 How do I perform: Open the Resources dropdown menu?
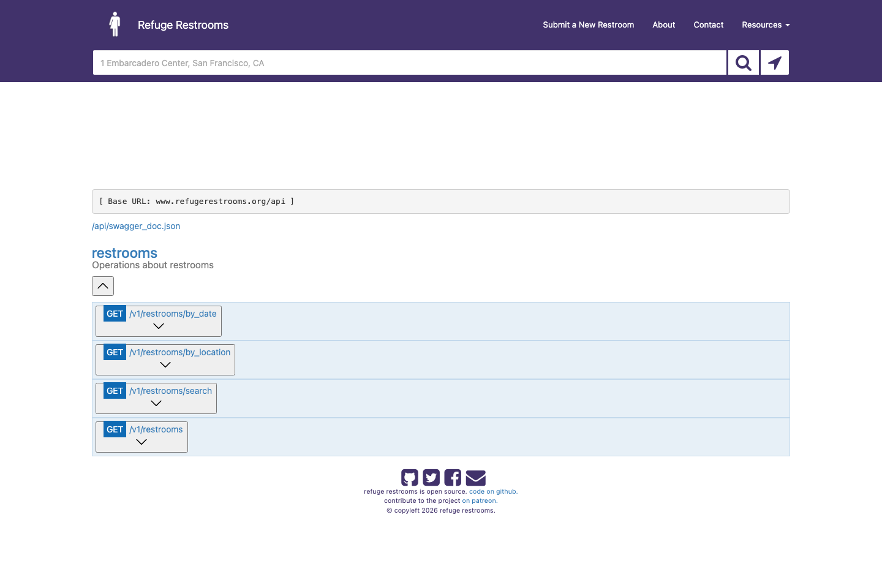point(765,25)
